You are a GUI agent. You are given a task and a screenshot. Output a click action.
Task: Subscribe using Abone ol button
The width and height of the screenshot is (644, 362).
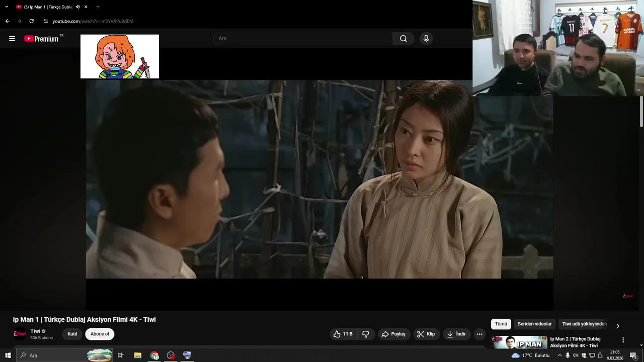[100, 334]
